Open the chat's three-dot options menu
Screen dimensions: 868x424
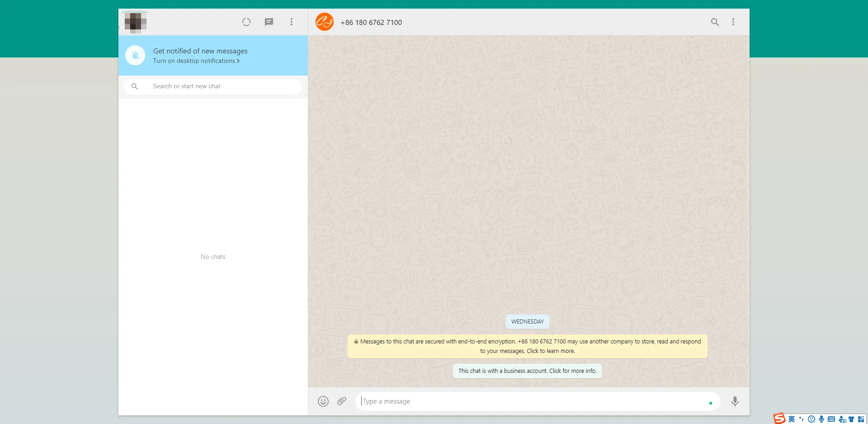coord(733,22)
